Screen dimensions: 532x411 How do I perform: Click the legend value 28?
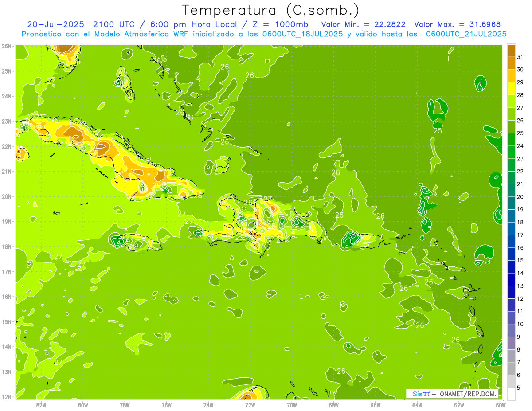(520, 95)
